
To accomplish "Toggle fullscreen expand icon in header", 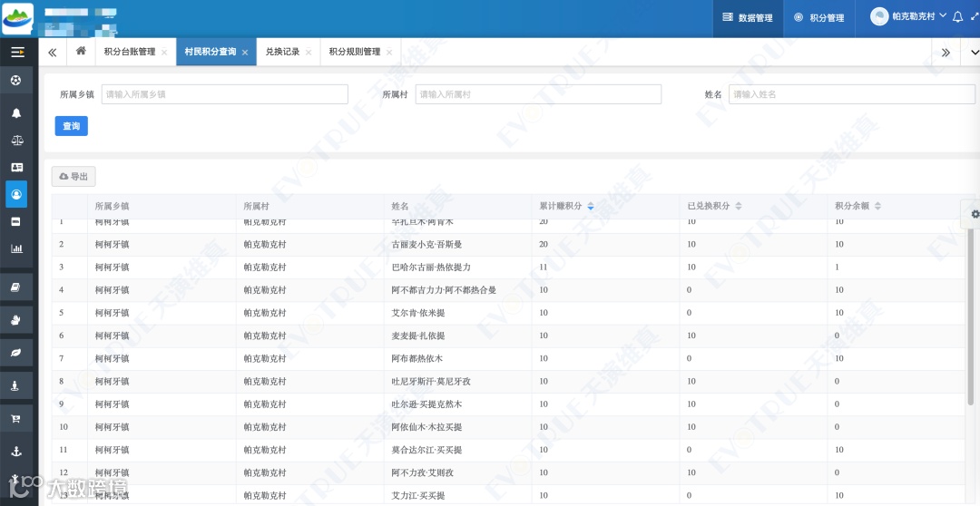I will coord(974,17).
